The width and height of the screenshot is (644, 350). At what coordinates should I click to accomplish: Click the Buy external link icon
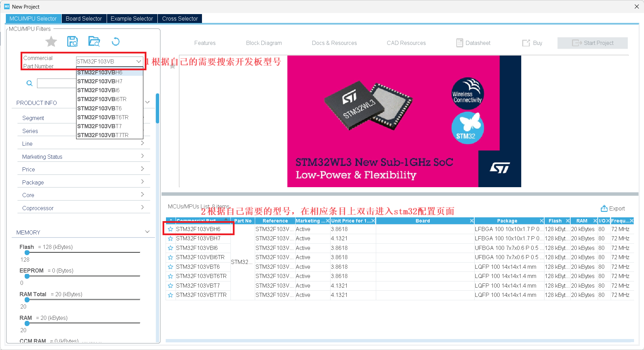coord(526,43)
